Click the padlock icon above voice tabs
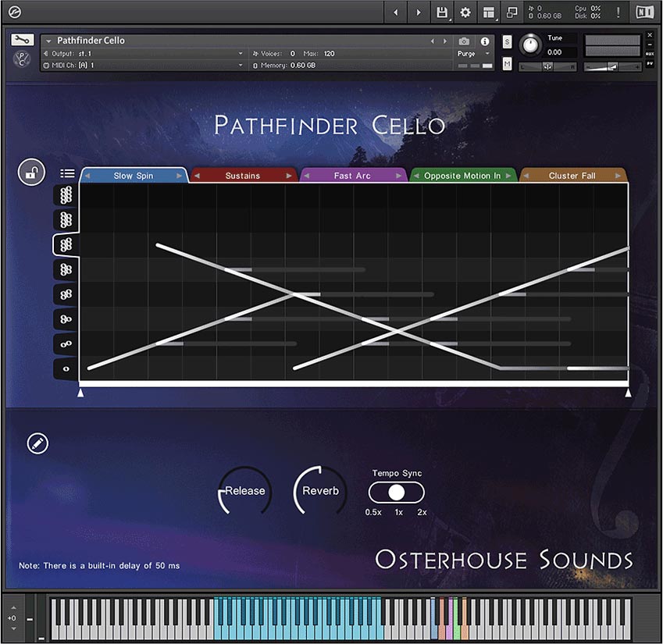The image size is (663, 644). click(x=31, y=172)
